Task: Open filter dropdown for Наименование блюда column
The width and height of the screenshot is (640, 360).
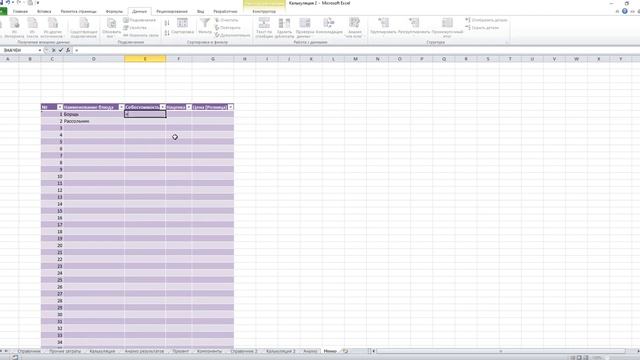Action: (x=121, y=107)
